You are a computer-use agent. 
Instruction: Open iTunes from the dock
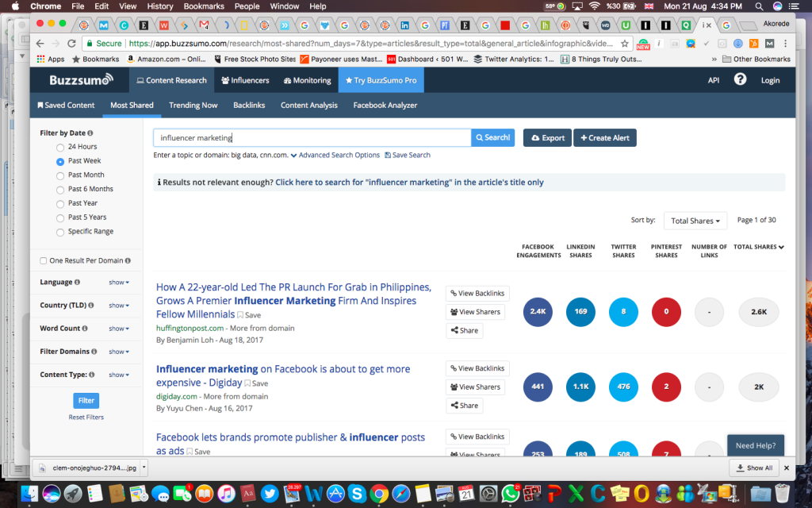(x=226, y=494)
